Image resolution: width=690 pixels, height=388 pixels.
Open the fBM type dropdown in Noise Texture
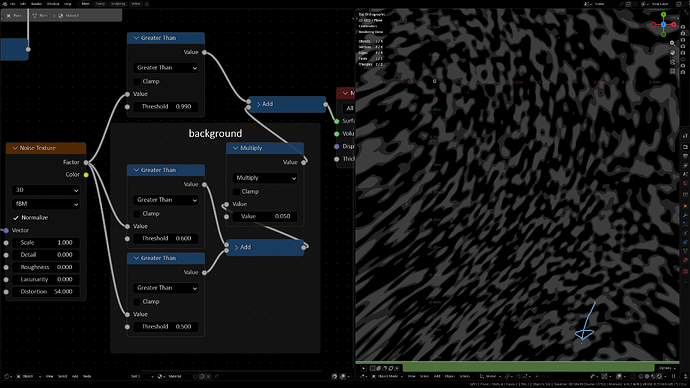click(x=45, y=204)
